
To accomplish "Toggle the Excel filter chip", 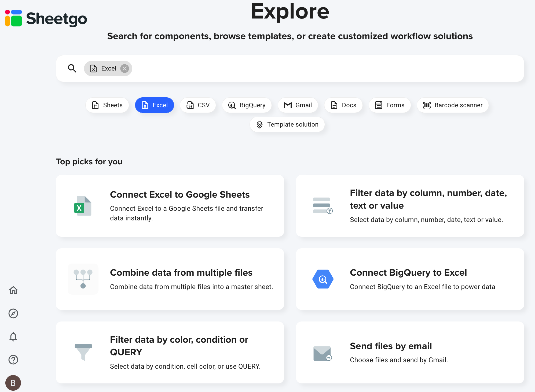I will coord(155,105).
